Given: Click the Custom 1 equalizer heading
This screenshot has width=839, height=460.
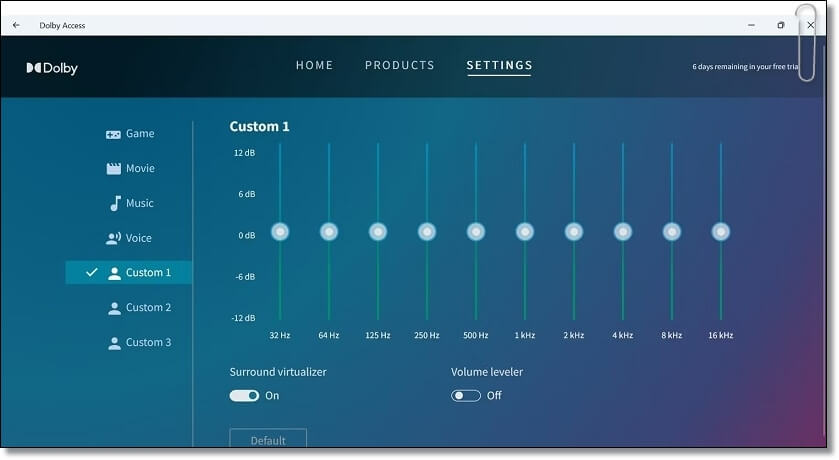Looking at the screenshot, I should coord(260,126).
